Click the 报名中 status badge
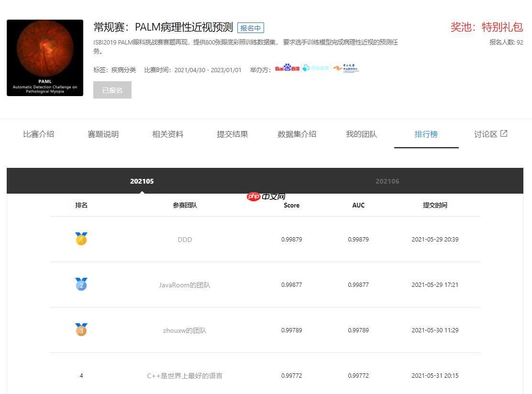 [251, 27]
